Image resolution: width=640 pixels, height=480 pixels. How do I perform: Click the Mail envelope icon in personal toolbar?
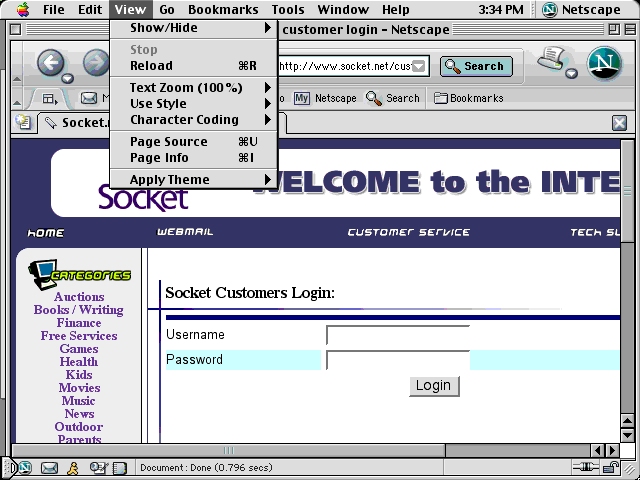pyautogui.click(x=89, y=98)
